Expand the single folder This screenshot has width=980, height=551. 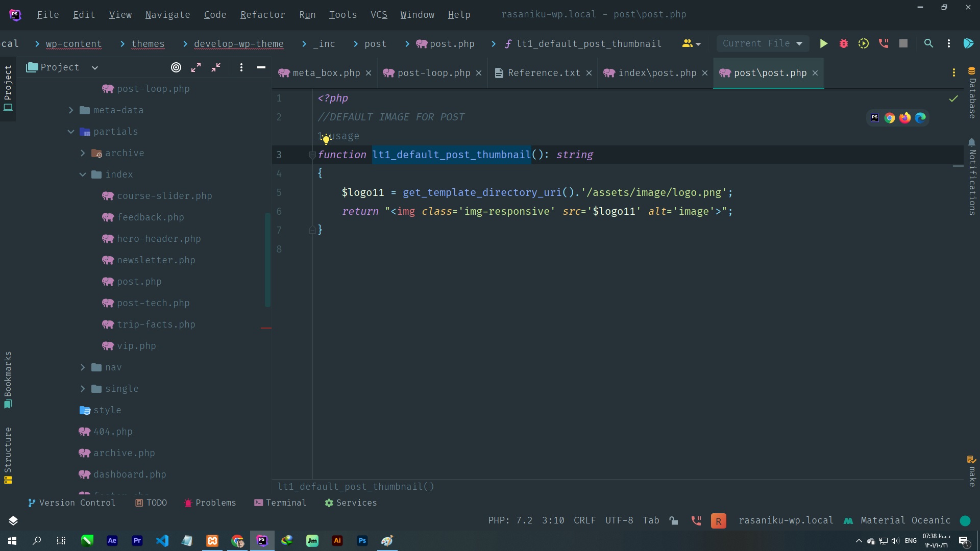click(x=83, y=389)
